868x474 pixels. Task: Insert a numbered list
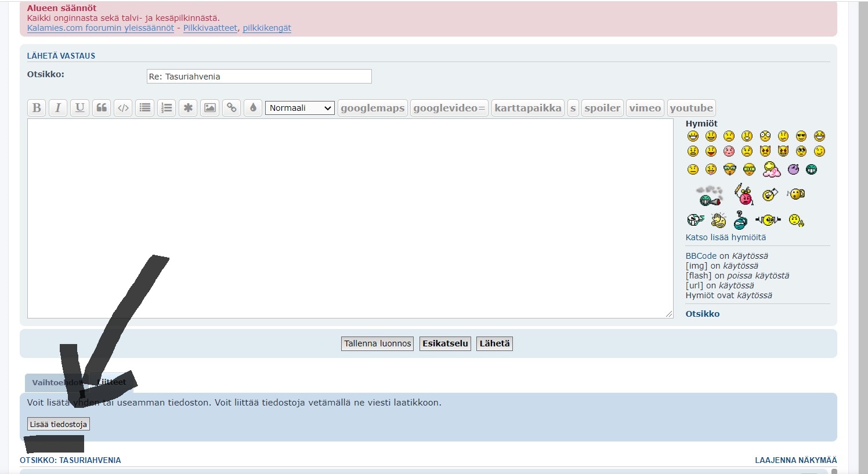(167, 108)
